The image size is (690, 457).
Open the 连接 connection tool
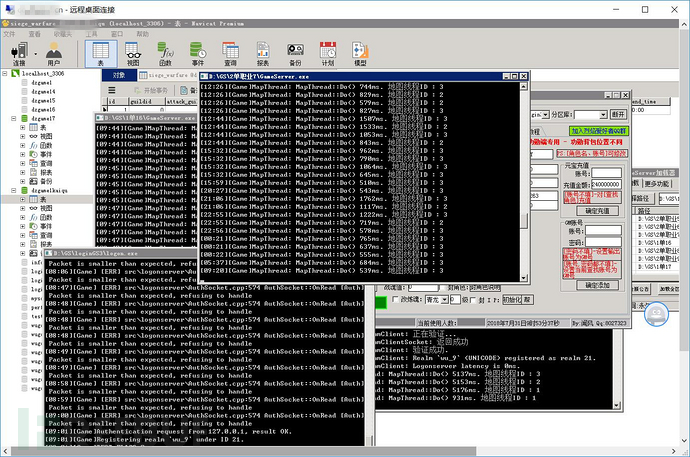pyautogui.click(x=19, y=54)
